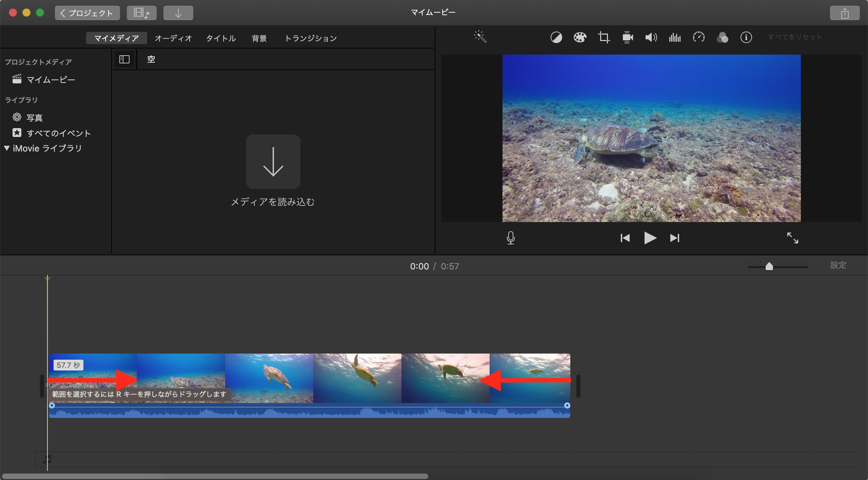Adjust the timeline zoom slider handle
868x480 pixels.
(769, 266)
